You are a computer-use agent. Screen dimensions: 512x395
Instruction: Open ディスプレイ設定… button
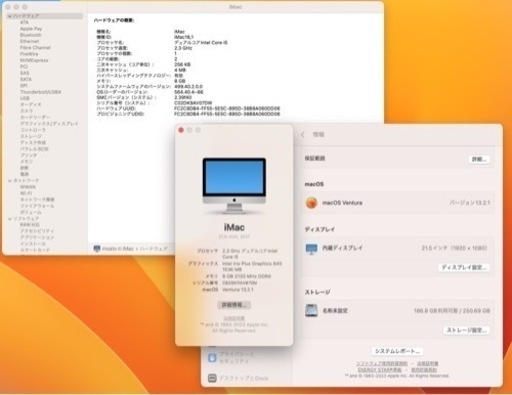tap(464, 267)
